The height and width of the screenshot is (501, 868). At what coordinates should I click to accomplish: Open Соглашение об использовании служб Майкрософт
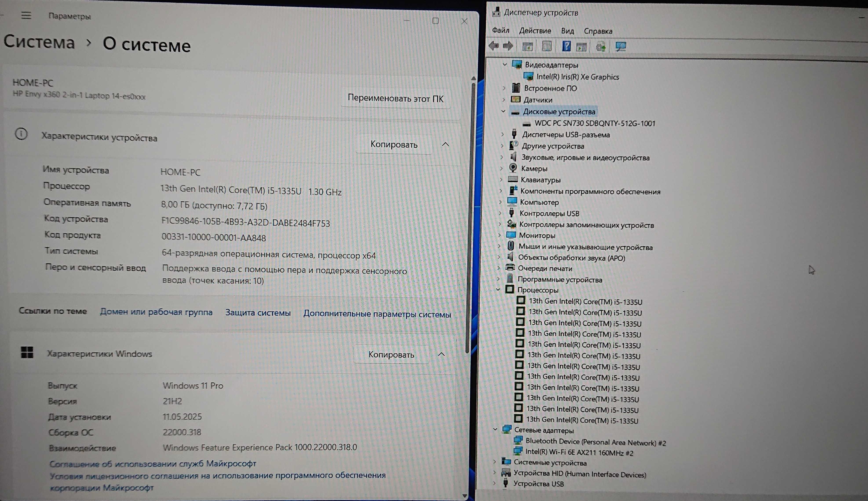[153, 464]
